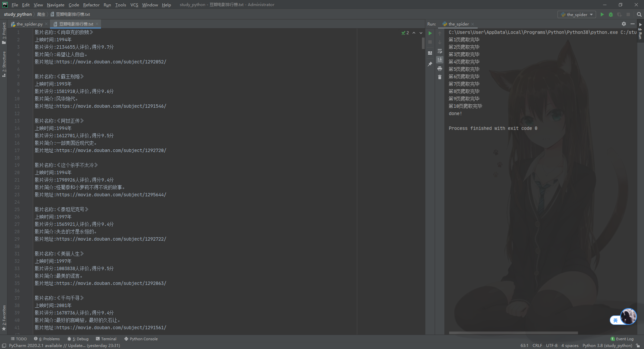Go to next highlighted problem arrow
The image size is (644, 349).
pyautogui.click(x=421, y=33)
